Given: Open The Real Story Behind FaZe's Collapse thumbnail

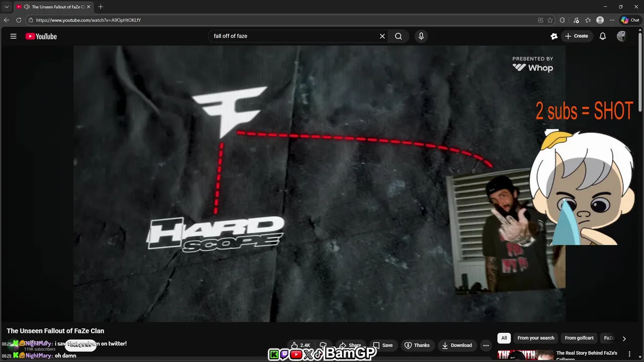Looking at the screenshot, I should pos(525,355).
